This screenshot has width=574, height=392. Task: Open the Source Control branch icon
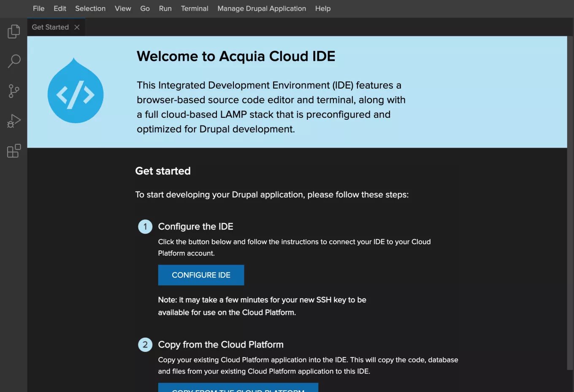pos(14,91)
